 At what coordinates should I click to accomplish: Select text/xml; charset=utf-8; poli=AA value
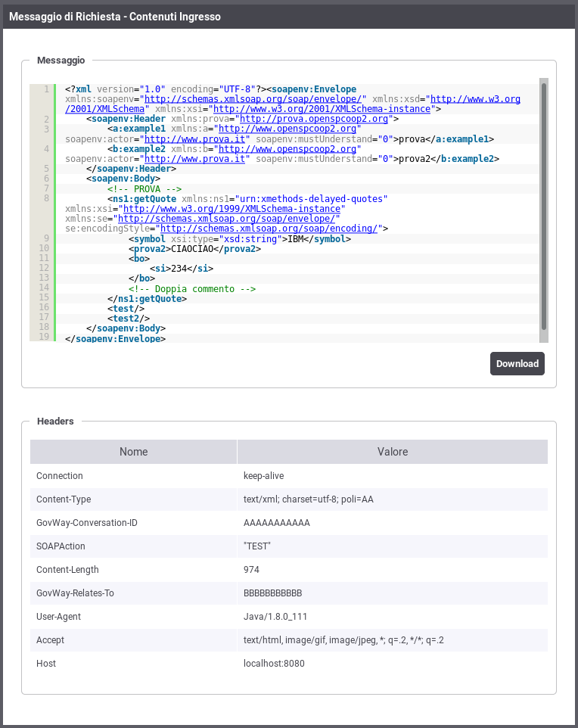point(308,499)
